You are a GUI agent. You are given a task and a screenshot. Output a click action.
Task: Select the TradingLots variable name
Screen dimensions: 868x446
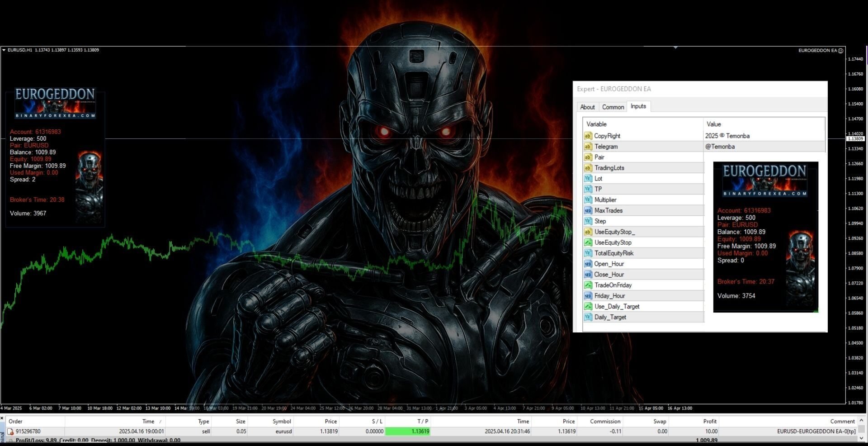click(609, 168)
